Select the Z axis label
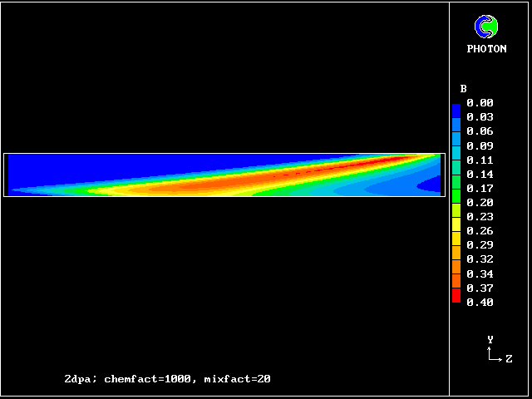Screen dimensions: 532x399 coord(509,359)
